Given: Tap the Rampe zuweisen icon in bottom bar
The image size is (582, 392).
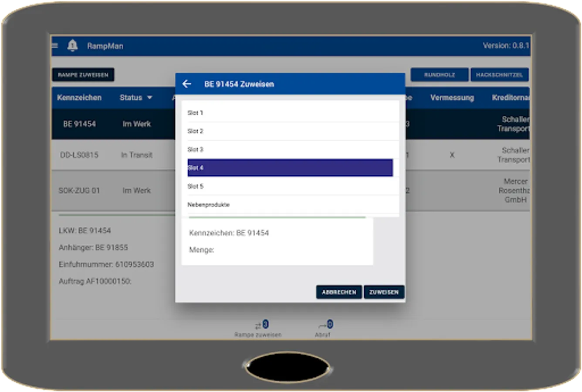Looking at the screenshot, I should pos(257,326).
